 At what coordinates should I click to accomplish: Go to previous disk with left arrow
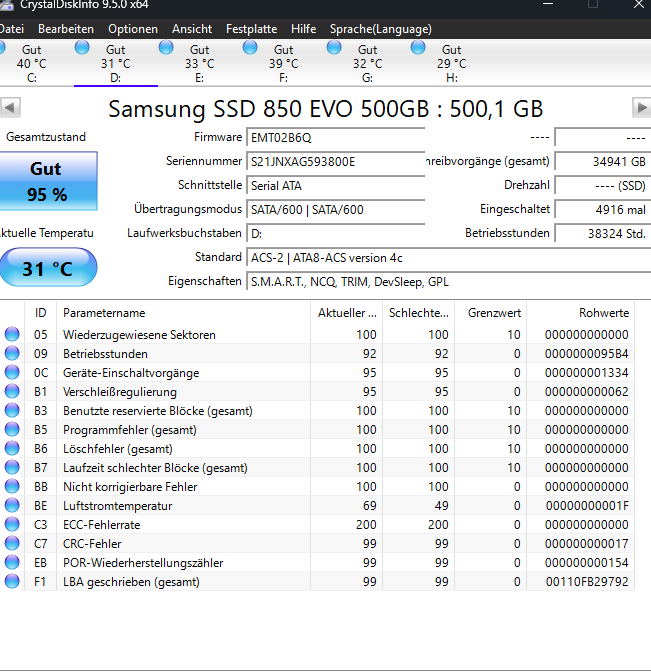point(10,107)
